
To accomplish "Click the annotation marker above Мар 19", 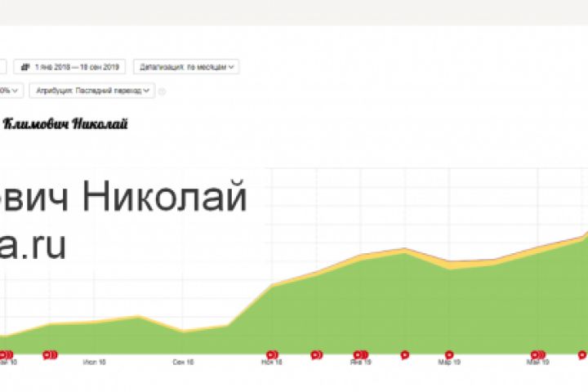I will pos(449,355).
